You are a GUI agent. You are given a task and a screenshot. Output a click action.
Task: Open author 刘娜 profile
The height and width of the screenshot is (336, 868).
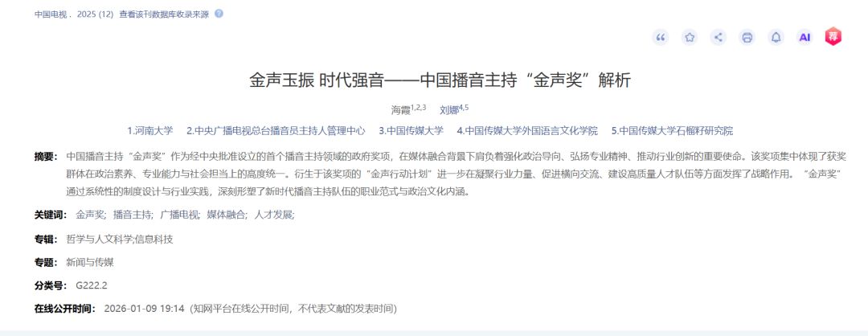(449, 109)
